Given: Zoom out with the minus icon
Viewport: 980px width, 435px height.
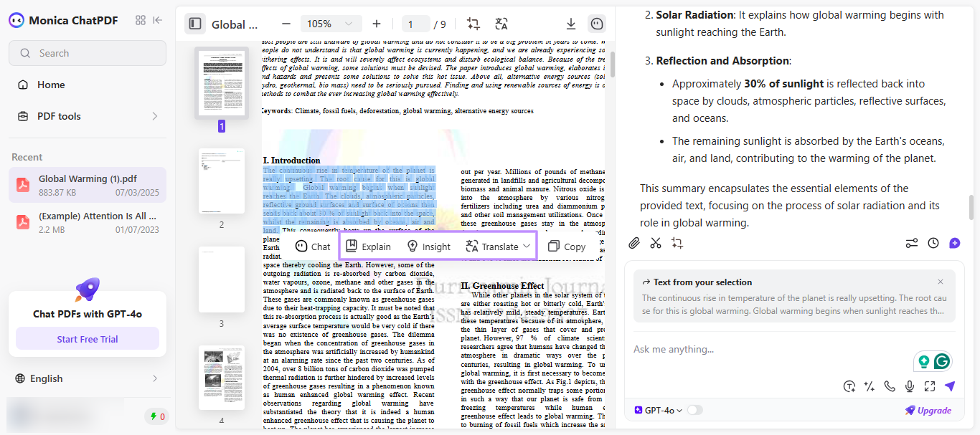Looking at the screenshot, I should pos(286,24).
